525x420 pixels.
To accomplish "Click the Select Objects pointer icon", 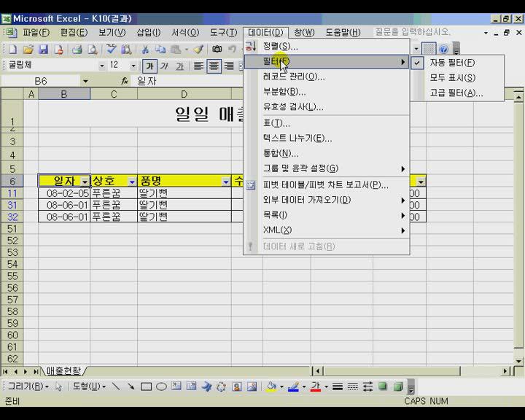I will pos(59,386).
